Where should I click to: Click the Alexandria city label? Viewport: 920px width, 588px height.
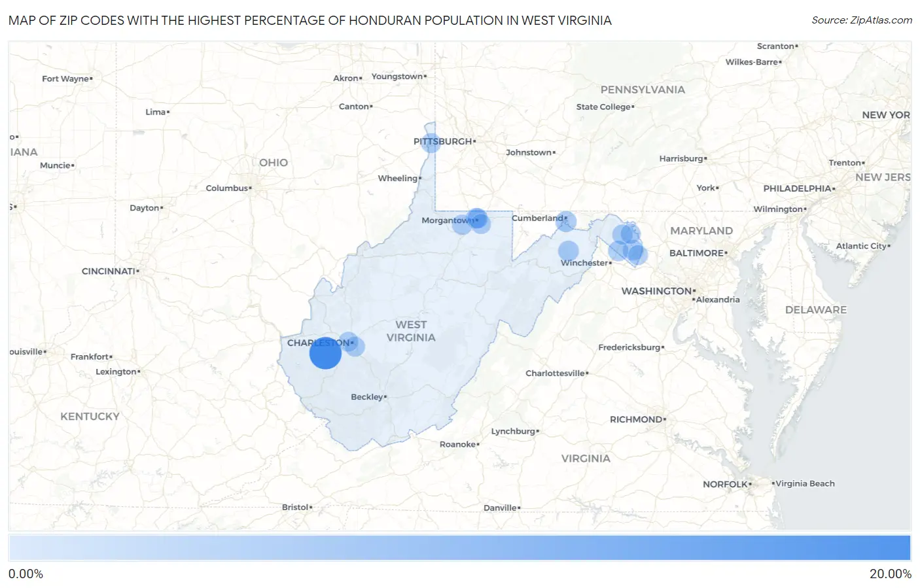coord(718,300)
